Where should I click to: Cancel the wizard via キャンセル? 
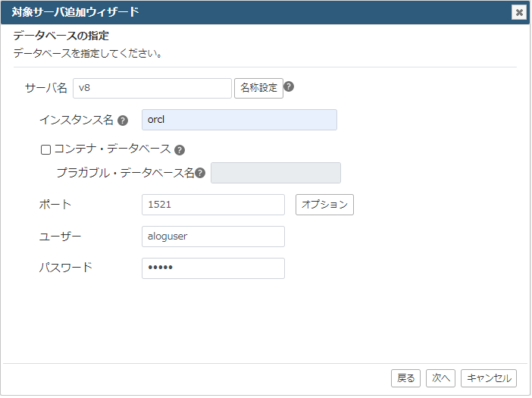[x=489, y=378]
